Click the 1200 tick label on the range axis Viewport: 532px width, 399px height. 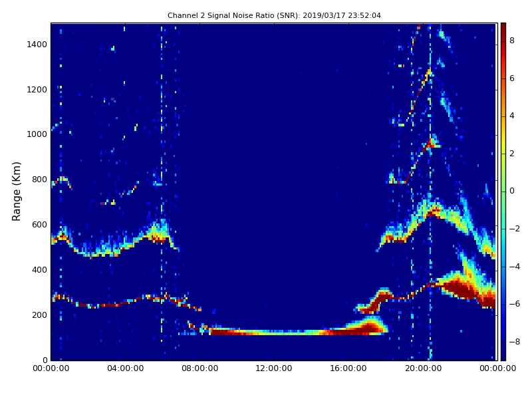coord(37,90)
